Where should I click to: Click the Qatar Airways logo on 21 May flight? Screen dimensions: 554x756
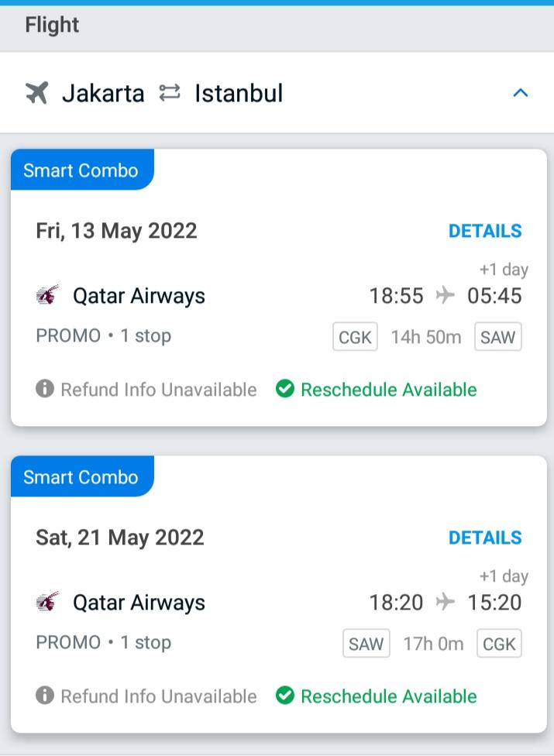48,602
